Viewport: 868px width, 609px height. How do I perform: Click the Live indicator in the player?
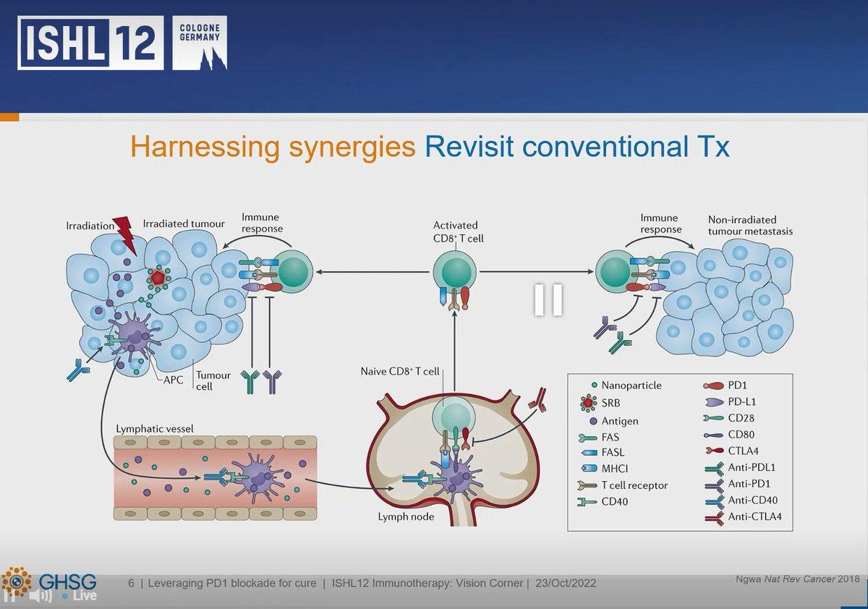click(x=80, y=597)
